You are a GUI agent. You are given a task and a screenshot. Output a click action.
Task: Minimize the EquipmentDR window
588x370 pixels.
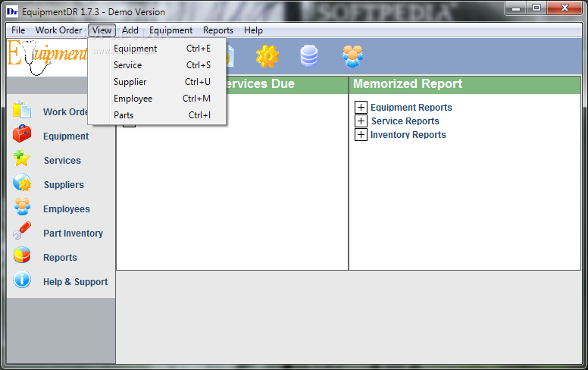pos(516,8)
